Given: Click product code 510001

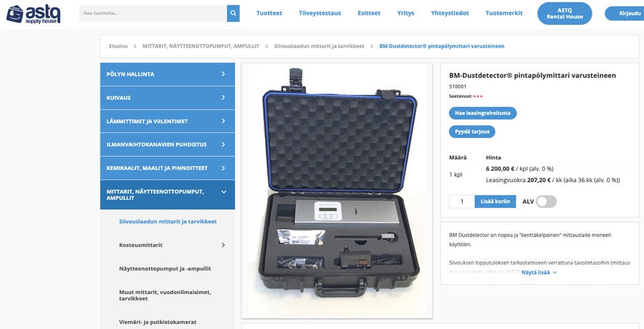Looking at the screenshot, I should pyautogui.click(x=458, y=86).
